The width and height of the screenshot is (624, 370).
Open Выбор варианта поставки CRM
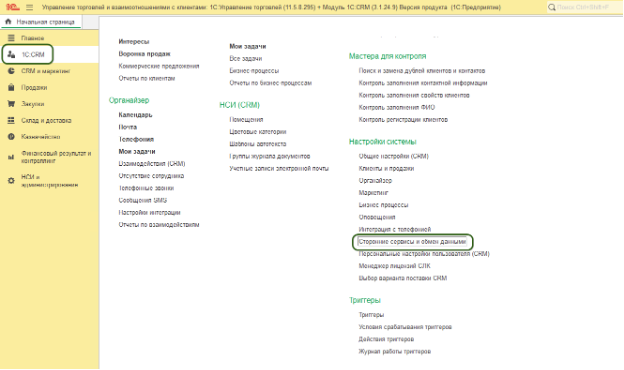[403, 278]
